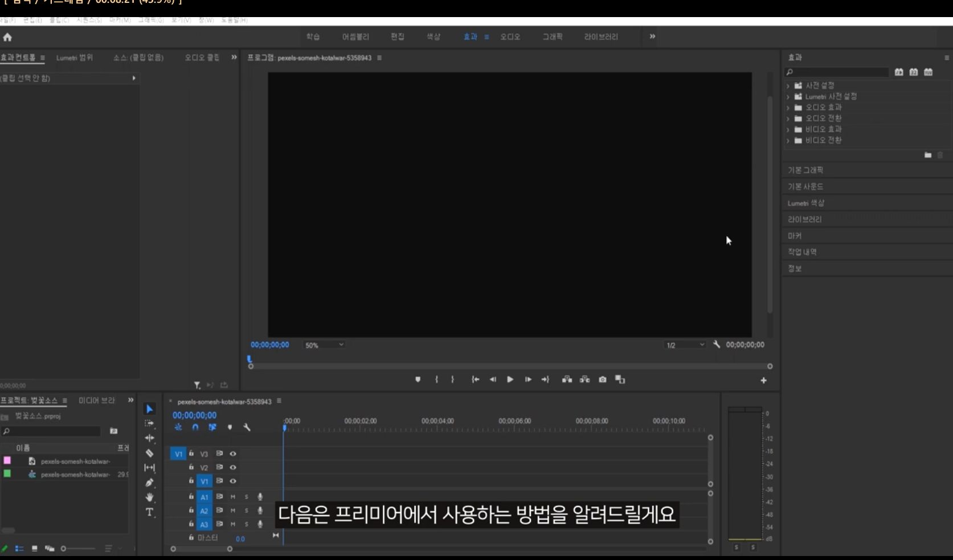The image size is (953, 560).
Task: Switch to 편집 workspace tab
Action: coord(398,36)
